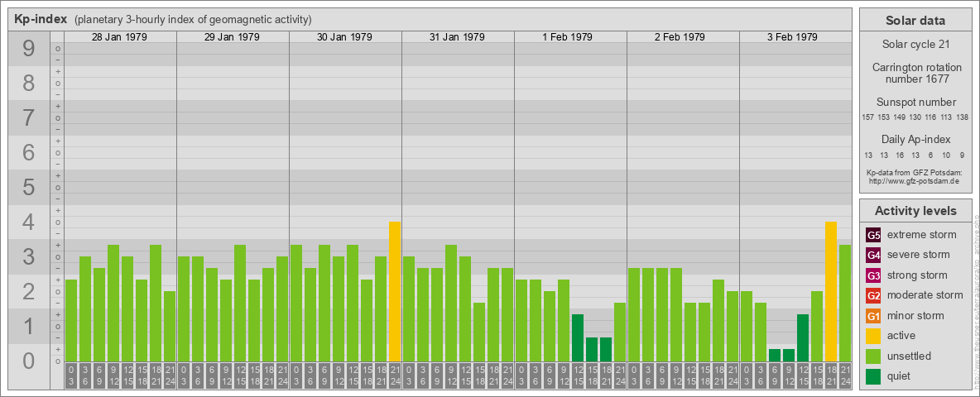The width and height of the screenshot is (980, 397).
Task: Click the G3 strong storm badge
Action: 874,275
